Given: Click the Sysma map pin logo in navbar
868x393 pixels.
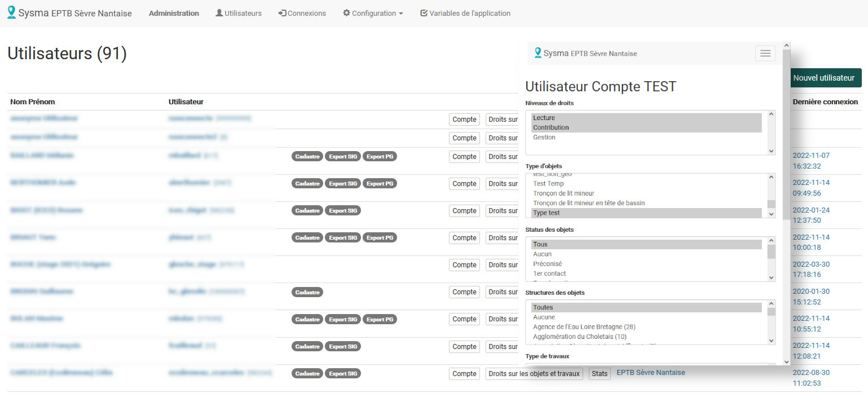Looking at the screenshot, I should [x=11, y=13].
